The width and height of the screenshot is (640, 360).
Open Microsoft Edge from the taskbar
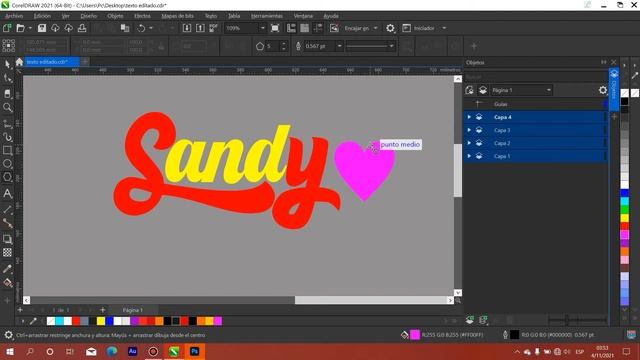coord(111,351)
